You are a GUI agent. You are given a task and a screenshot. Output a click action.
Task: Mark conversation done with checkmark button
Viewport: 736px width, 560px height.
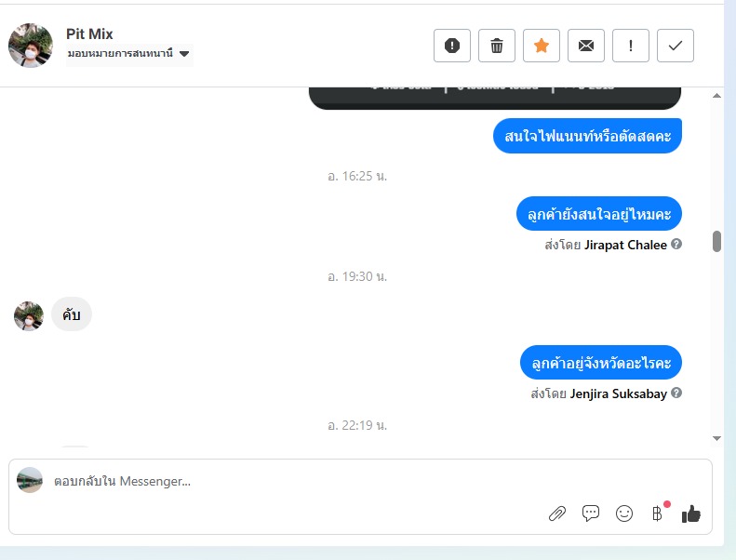[675, 46]
